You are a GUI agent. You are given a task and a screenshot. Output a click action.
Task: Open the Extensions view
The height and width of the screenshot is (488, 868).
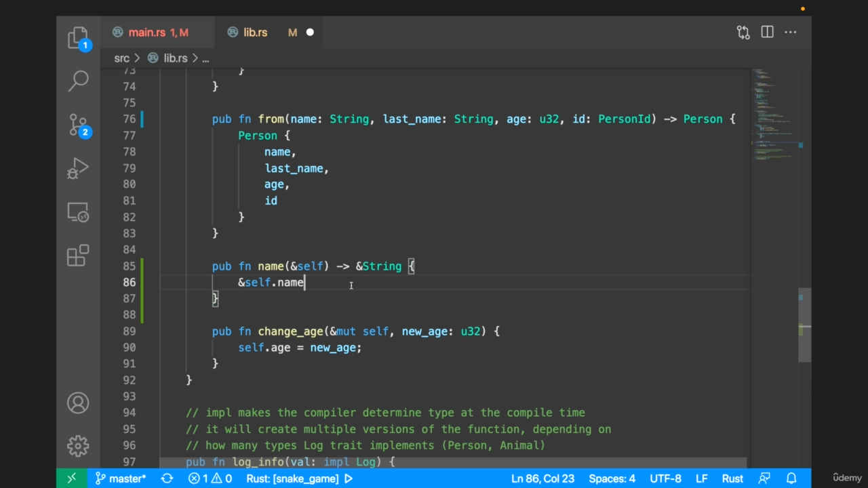(78, 256)
